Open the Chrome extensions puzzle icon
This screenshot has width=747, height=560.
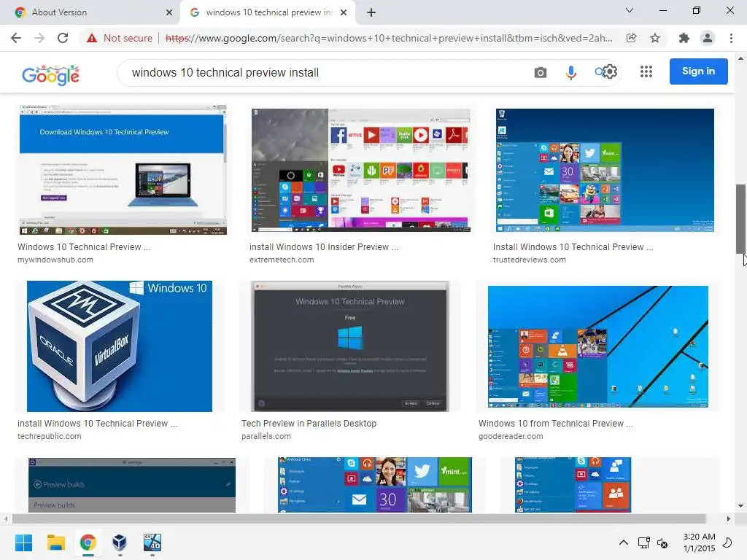[x=684, y=38]
